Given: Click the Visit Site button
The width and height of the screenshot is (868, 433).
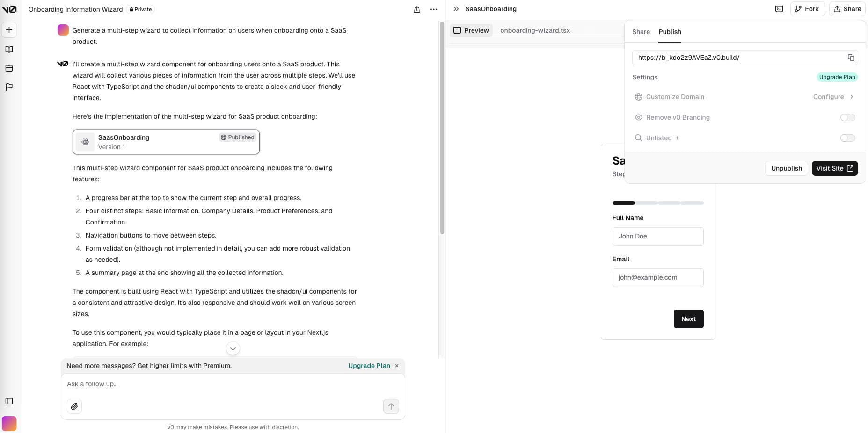Looking at the screenshot, I should click(x=834, y=168).
